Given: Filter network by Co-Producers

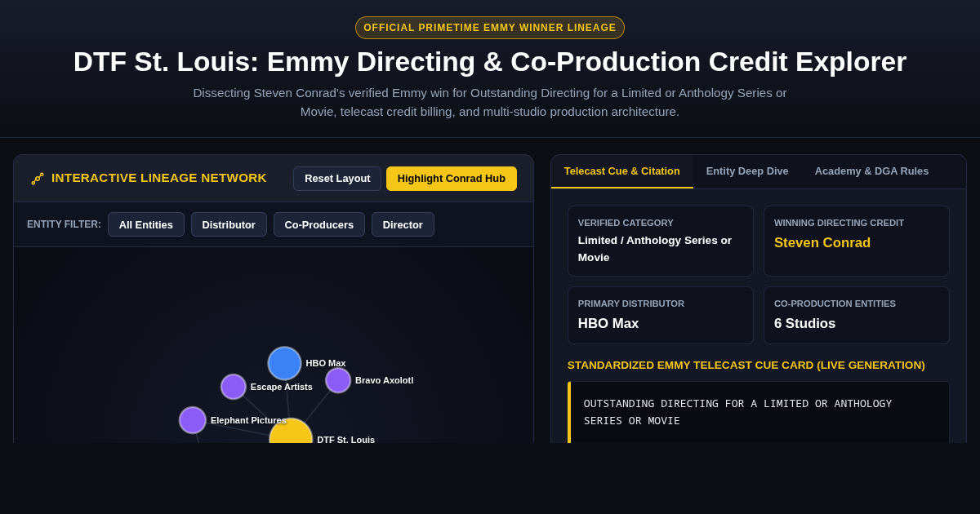Looking at the screenshot, I should [x=319, y=224].
